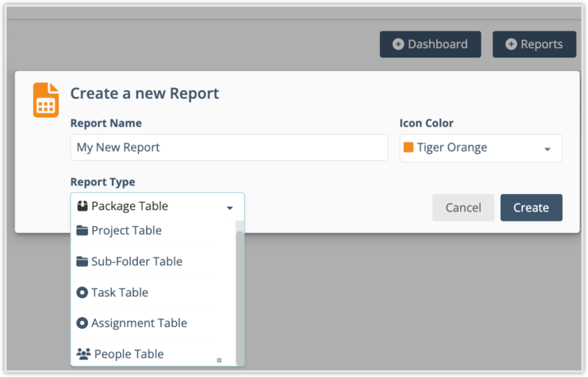Expand the Icon Color dropdown arrow

point(547,149)
